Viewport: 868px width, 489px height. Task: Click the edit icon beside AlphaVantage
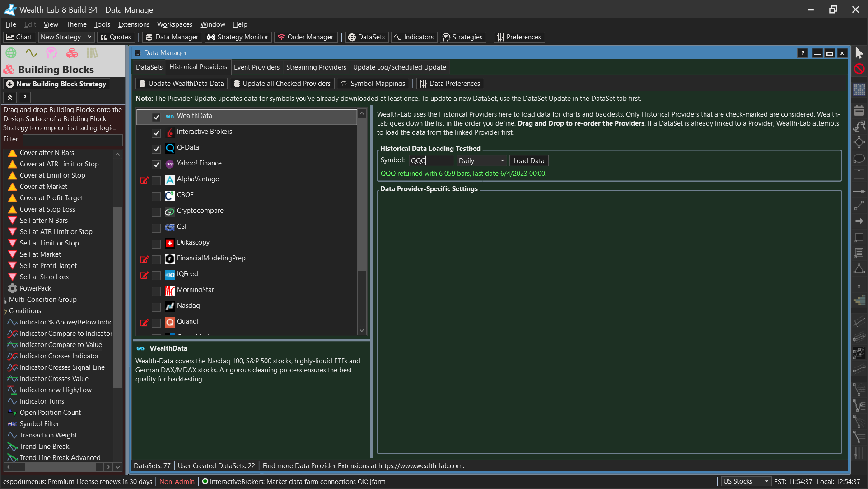[x=144, y=180]
